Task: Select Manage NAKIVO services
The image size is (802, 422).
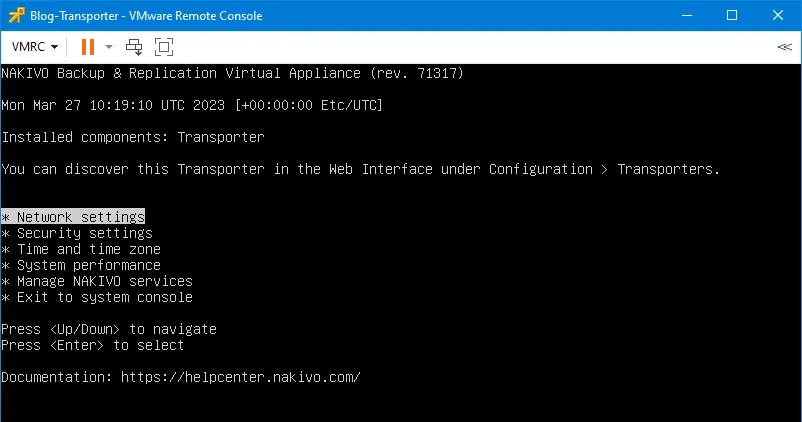Action: pyautogui.click(x=104, y=281)
